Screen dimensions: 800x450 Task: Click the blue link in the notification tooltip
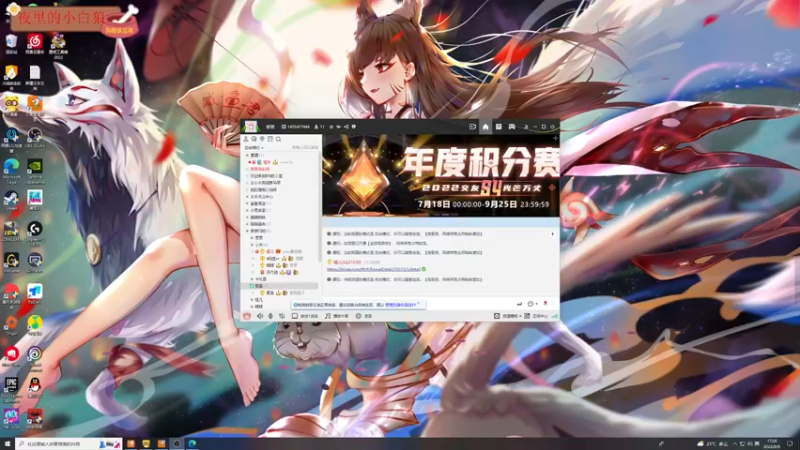[x=401, y=305]
